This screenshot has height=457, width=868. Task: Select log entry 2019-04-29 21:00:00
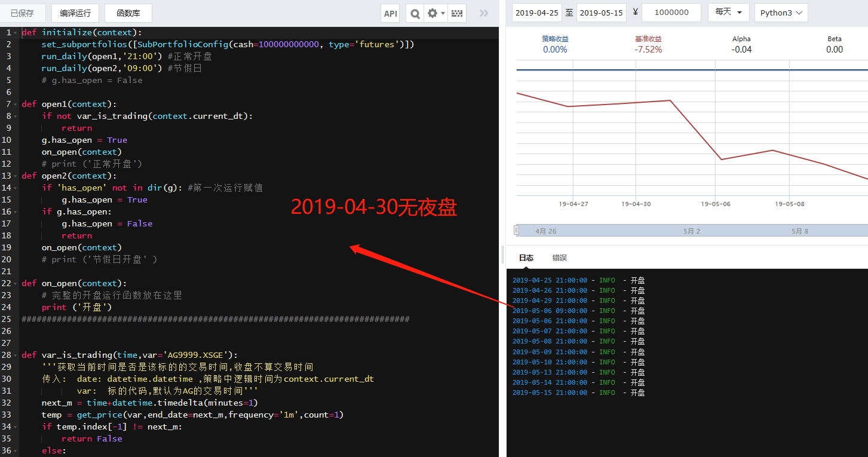pyautogui.click(x=579, y=300)
